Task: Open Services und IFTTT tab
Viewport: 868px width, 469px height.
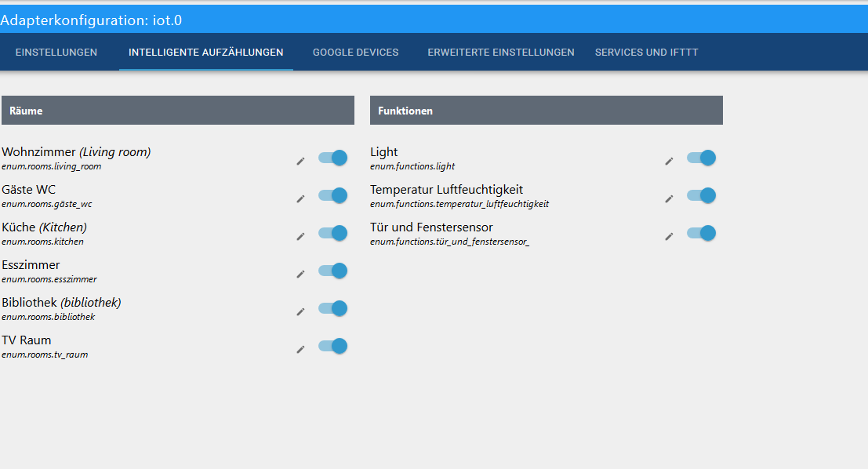Action: click(x=646, y=53)
